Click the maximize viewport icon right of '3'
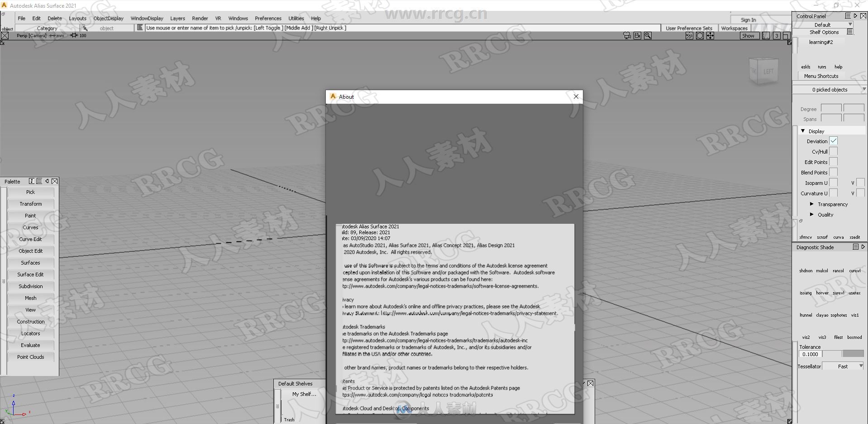 786,36
